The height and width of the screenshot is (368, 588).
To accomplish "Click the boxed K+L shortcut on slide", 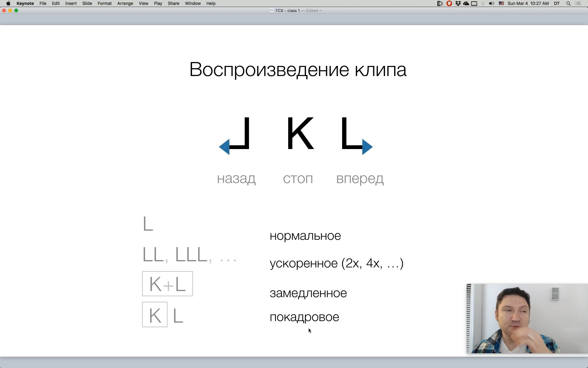I will (x=167, y=284).
